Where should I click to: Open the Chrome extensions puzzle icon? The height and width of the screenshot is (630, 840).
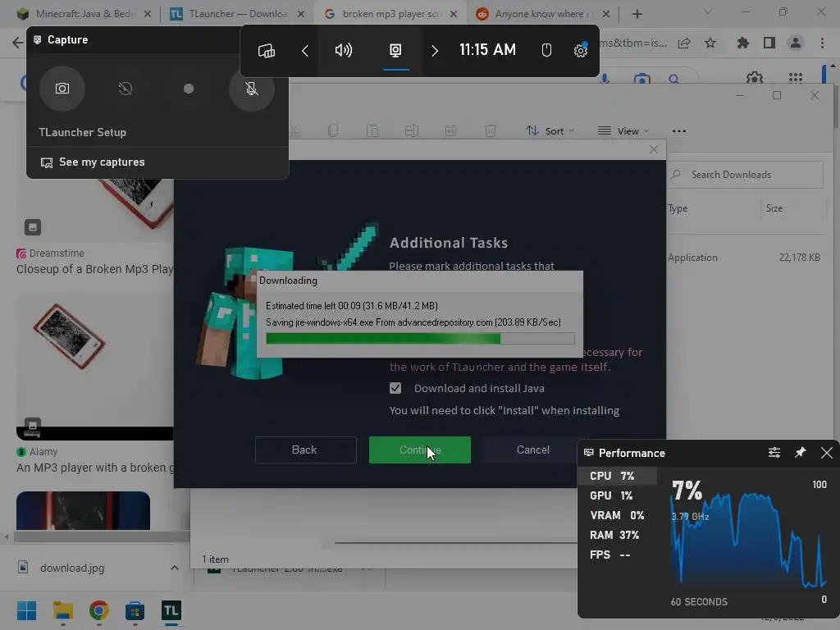coord(742,43)
